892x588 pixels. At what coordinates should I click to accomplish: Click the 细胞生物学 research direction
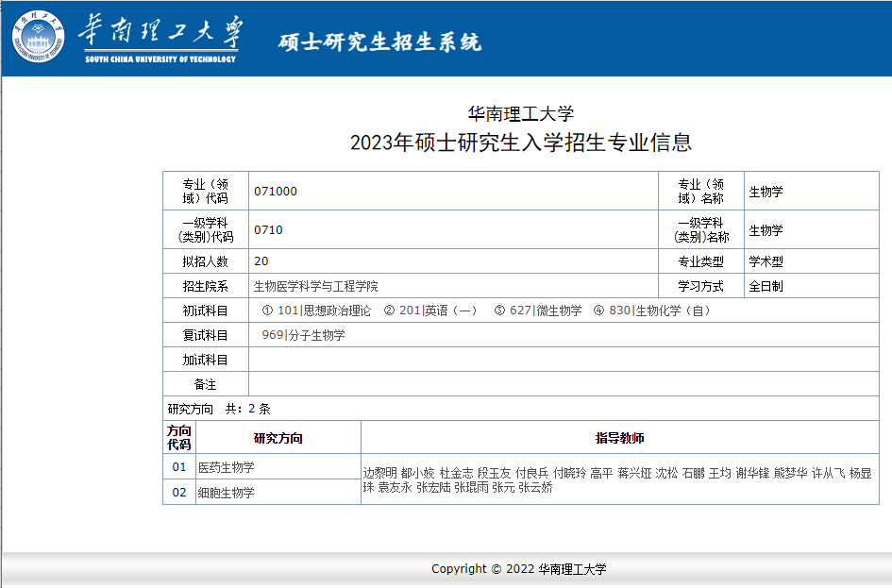[x=226, y=493]
